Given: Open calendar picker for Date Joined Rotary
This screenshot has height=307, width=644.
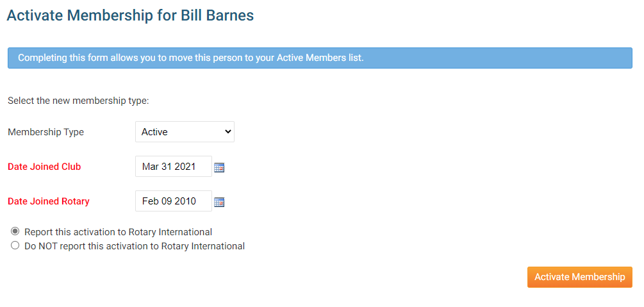Looking at the screenshot, I should [219, 202].
